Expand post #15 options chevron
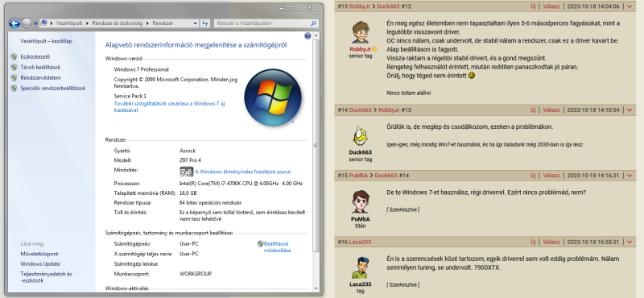The width and height of the screenshot is (644, 298). [x=630, y=176]
